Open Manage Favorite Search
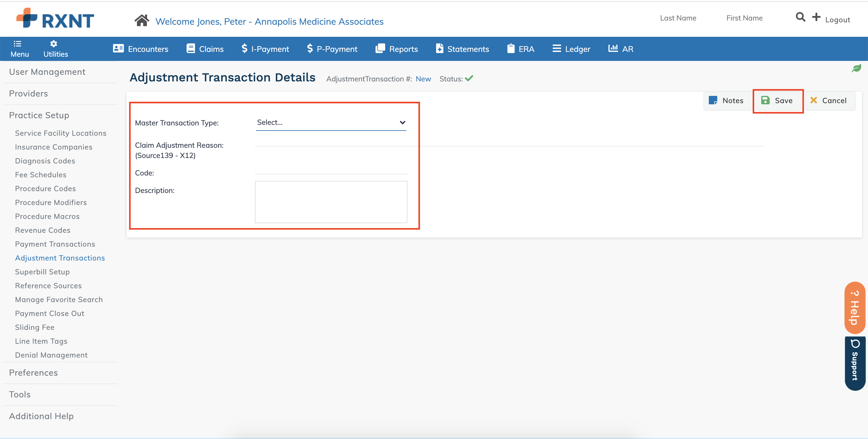 click(59, 299)
